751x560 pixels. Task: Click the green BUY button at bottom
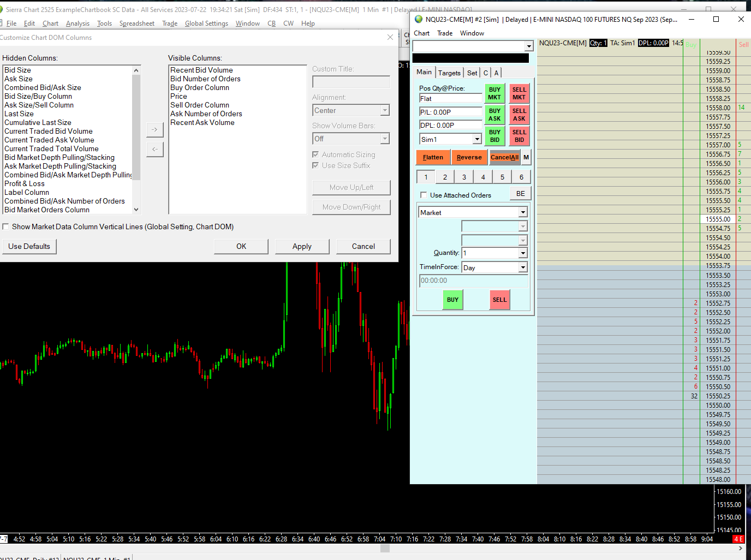coord(452,300)
